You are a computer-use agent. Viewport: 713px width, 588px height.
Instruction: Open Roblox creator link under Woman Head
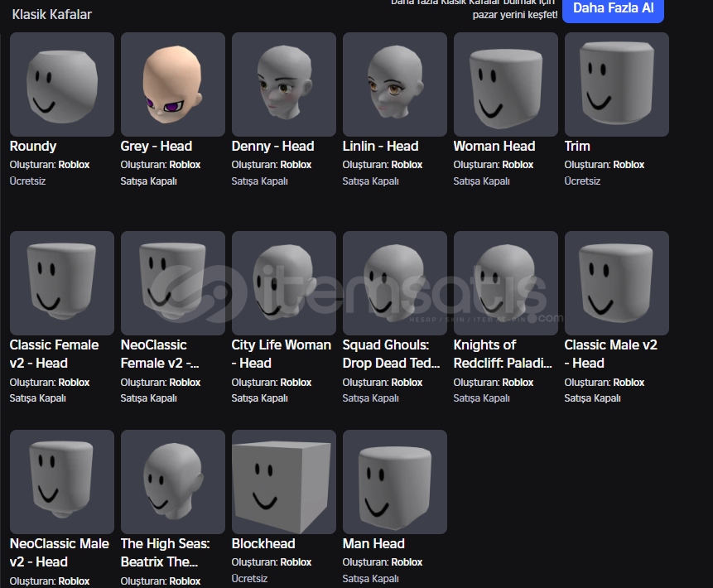[x=518, y=165]
